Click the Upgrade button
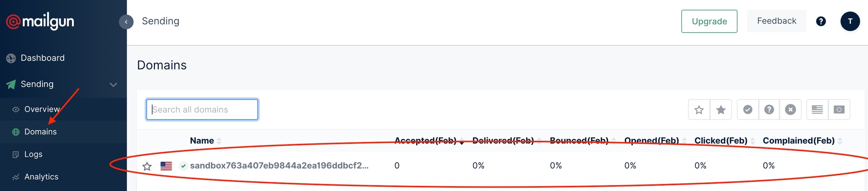The image size is (868, 191). pos(709,21)
